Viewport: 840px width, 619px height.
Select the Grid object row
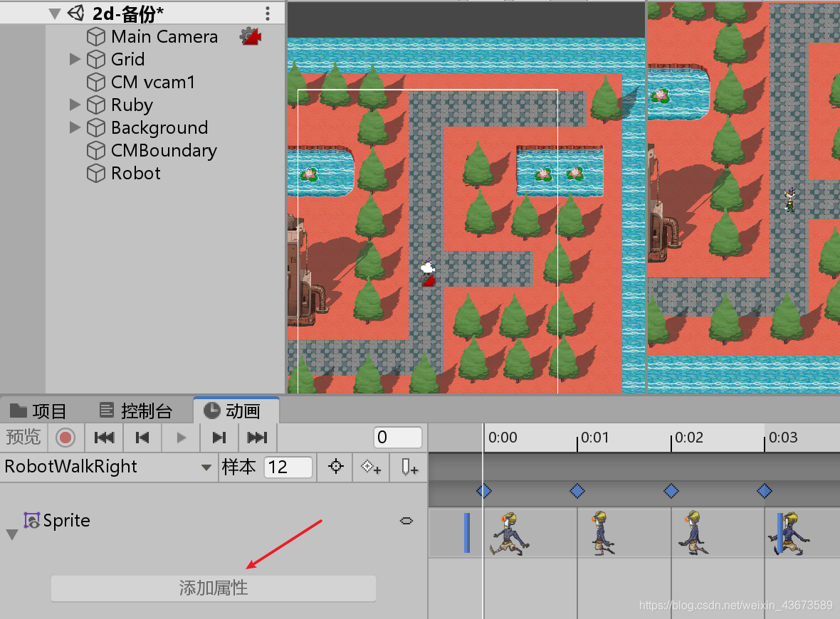[x=127, y=59]
